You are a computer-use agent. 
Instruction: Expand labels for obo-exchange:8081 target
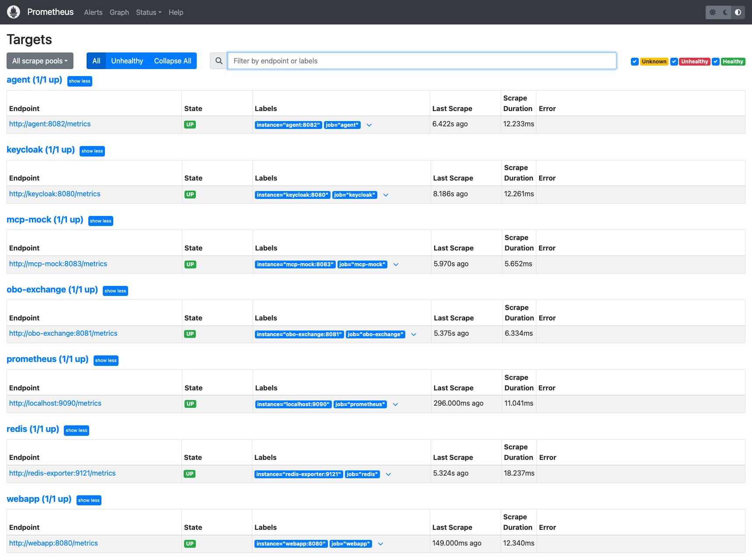coord(414,334)
